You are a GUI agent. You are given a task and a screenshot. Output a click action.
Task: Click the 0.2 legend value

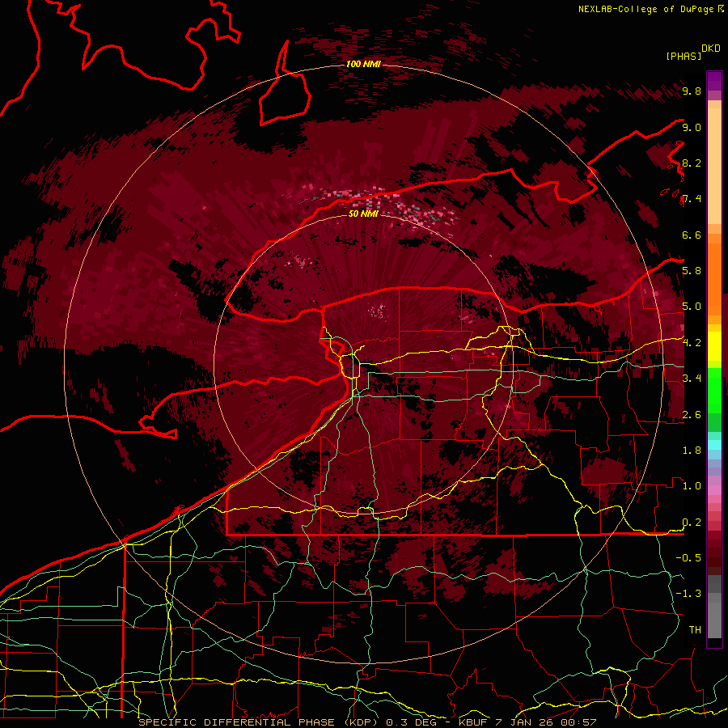tap(692, 523)
